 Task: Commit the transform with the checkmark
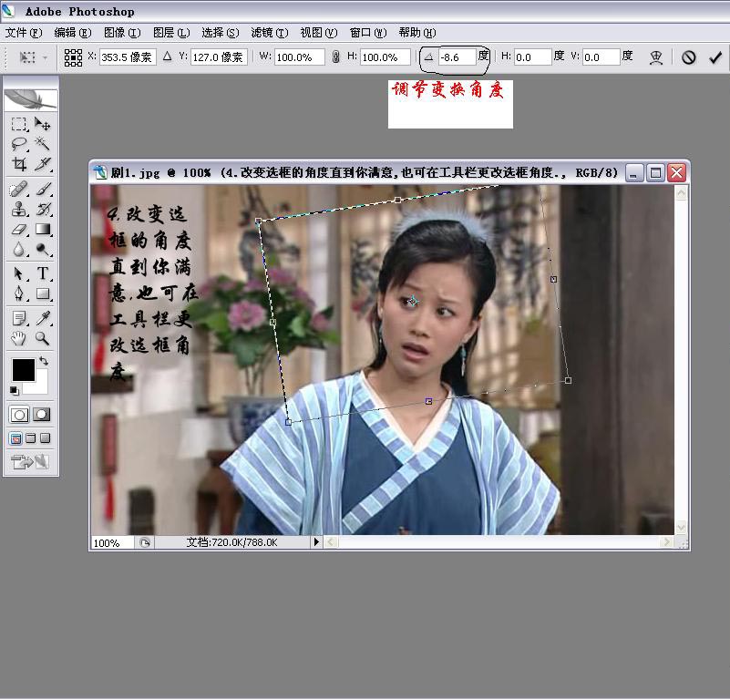tap(715, 57)
